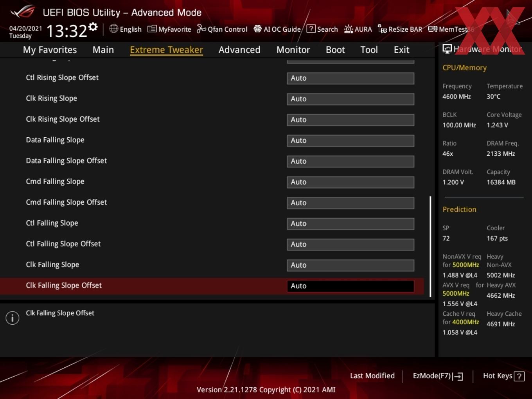
Task: Select the Extreme Tweaker tab
Action: coord(166,50)
